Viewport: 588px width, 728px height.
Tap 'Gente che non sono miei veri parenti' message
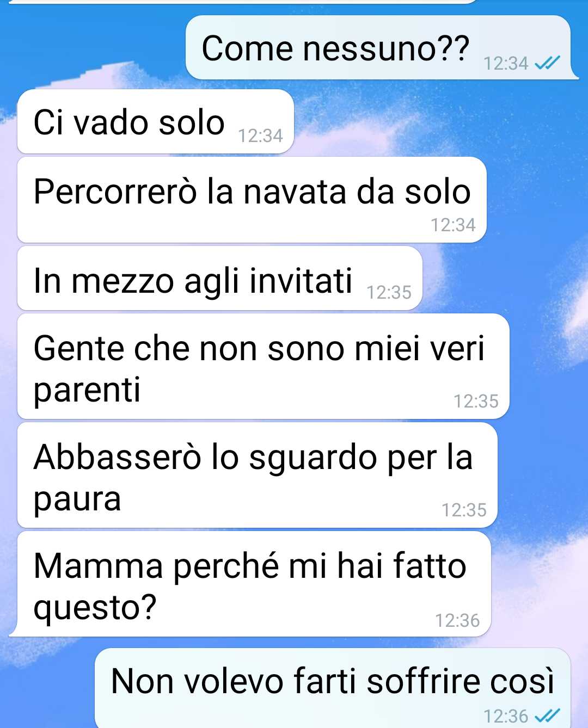(x=264, y=366)
